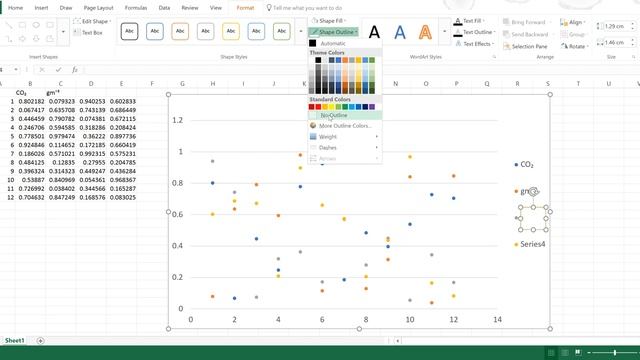Click the zoom out minus button
Screen dimensions: 640x360
[589, 353]
